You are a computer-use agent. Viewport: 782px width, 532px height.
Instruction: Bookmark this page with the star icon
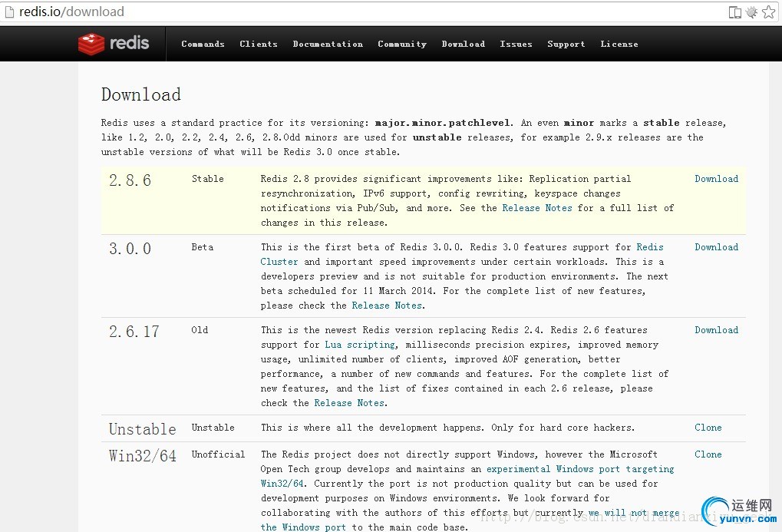point(768,12)
